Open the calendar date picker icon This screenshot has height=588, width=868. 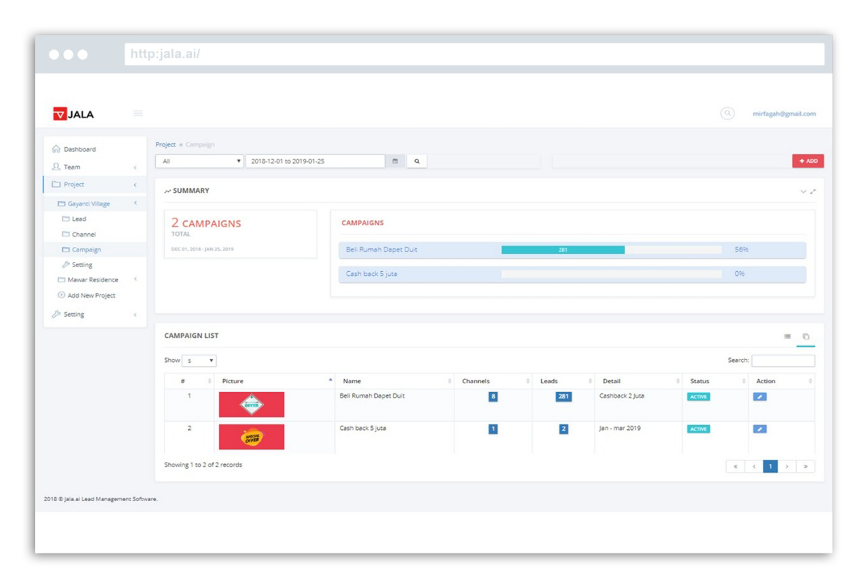(395, 161)
